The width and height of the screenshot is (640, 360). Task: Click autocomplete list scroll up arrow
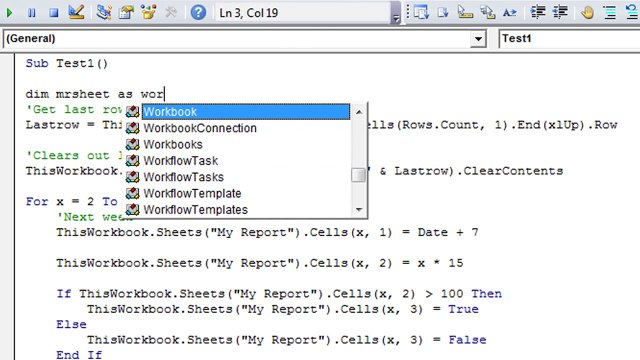[359, 112]
